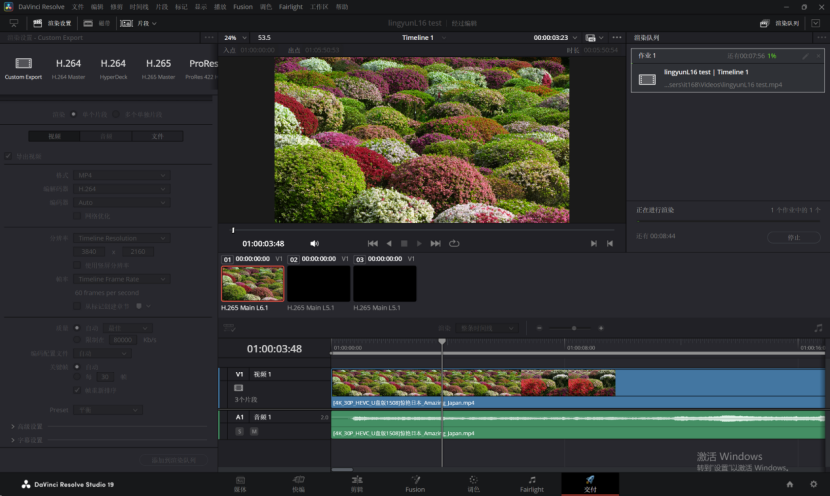This screenshot has width=830, height=496.
Task: Click the home project manager icon
Action: (x=789, y=484)
